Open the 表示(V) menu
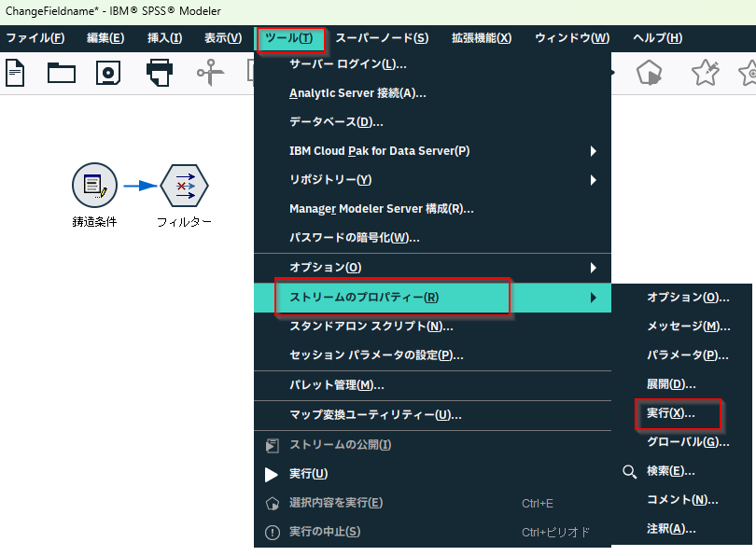 (223, 38)
